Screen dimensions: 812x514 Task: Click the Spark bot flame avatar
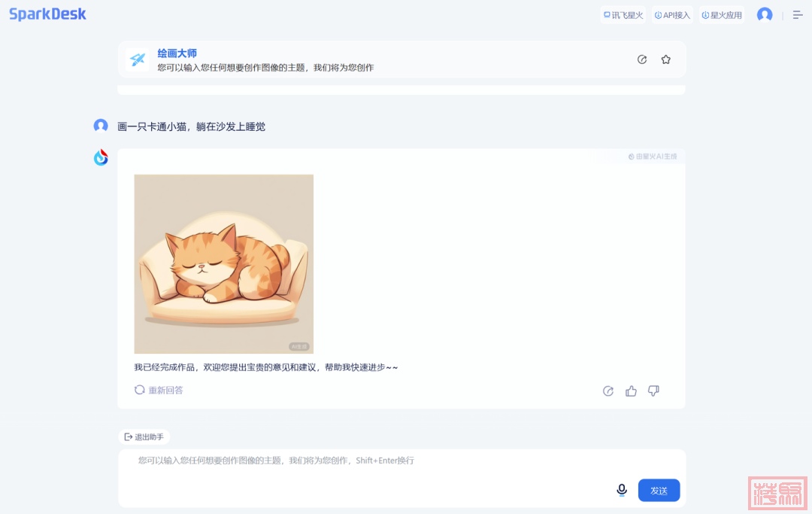(101, 157)
